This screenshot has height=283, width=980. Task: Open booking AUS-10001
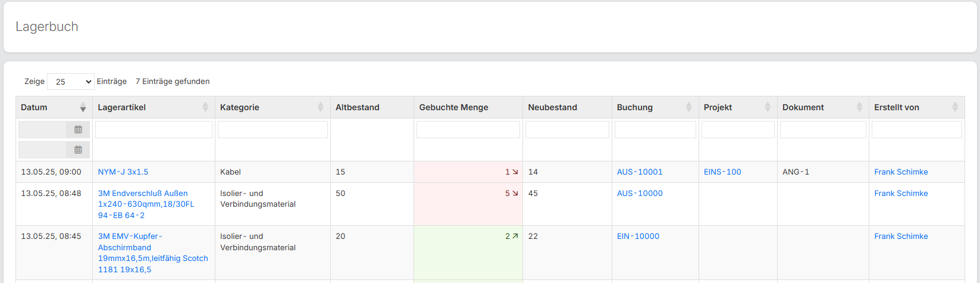(640, 172)
